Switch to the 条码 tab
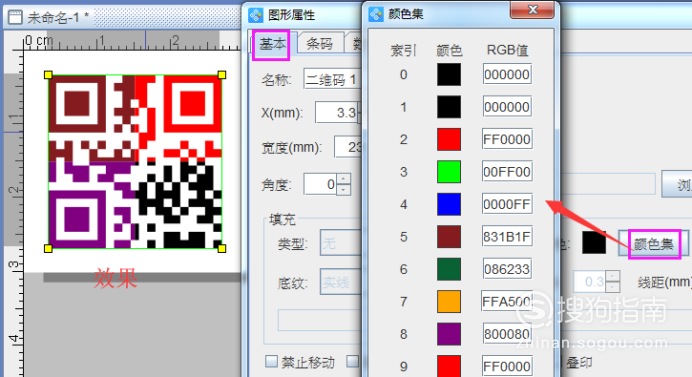The width and height of the screenshot is (692, 377). coord(320,43)
